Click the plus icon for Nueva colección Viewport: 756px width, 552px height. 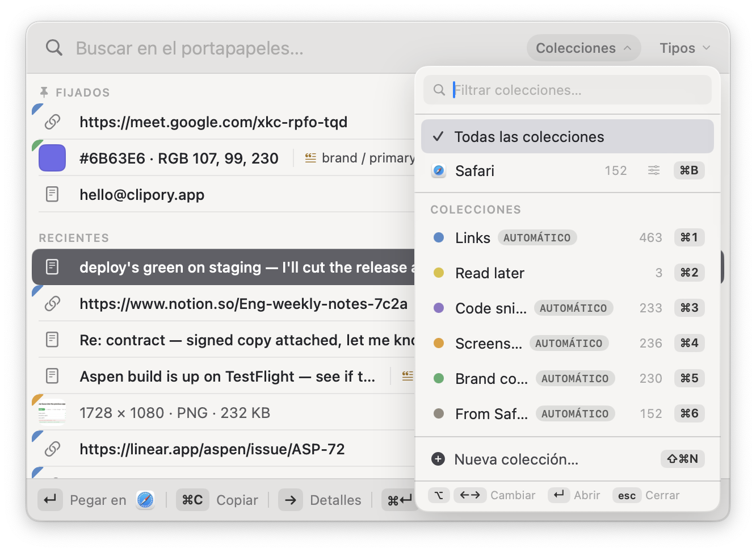click(x=438, y=459)
